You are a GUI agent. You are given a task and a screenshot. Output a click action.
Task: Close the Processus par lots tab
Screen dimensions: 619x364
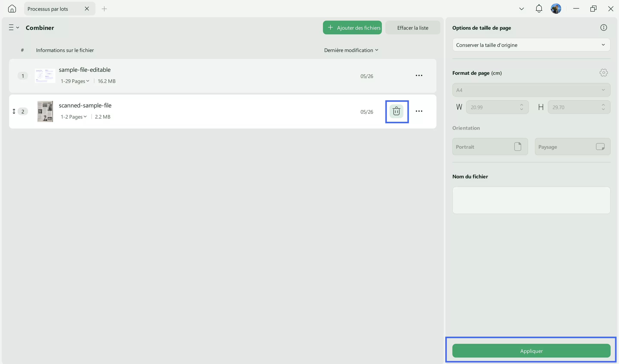tap(87, 9)
